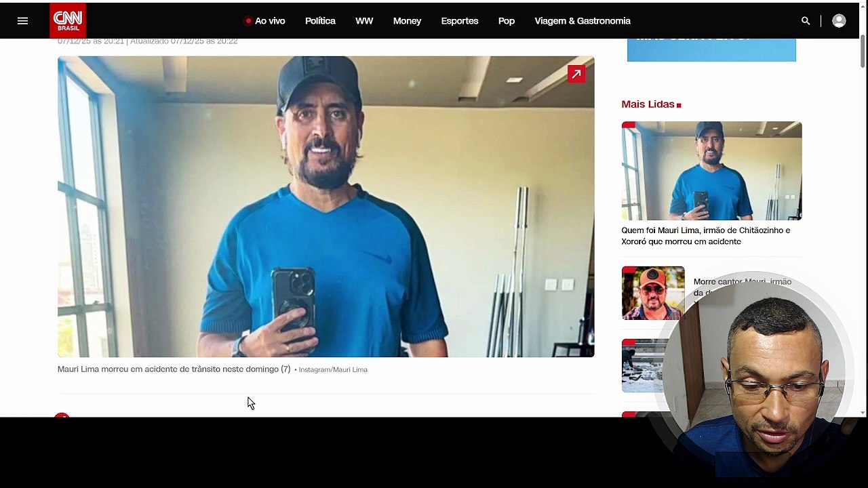868x488 pixels.
Task: Click the photo caption 'Mauri Lima morreu em acidente'
Action: click(174, 369)
